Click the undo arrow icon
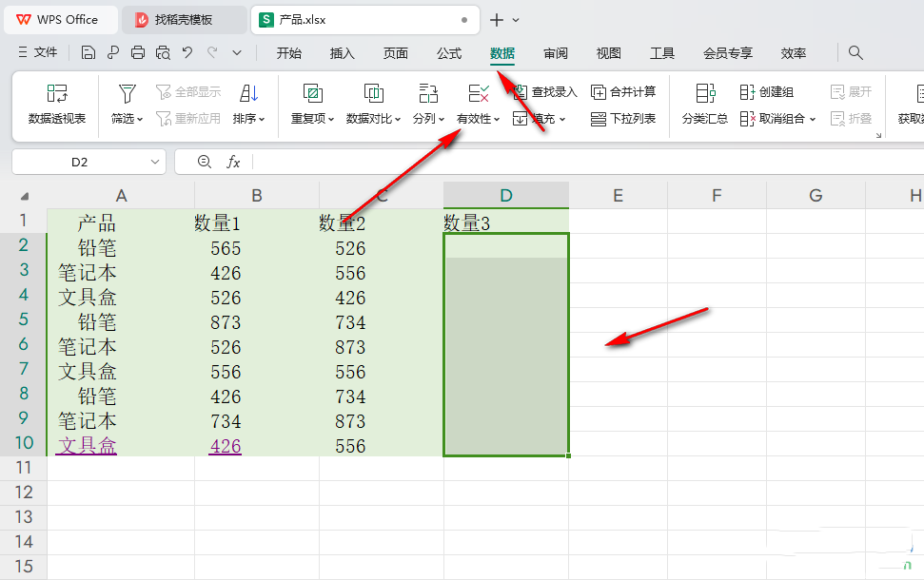Image resolution: width=924 pixels, height=580 pixels. click(x=187, y=53)
